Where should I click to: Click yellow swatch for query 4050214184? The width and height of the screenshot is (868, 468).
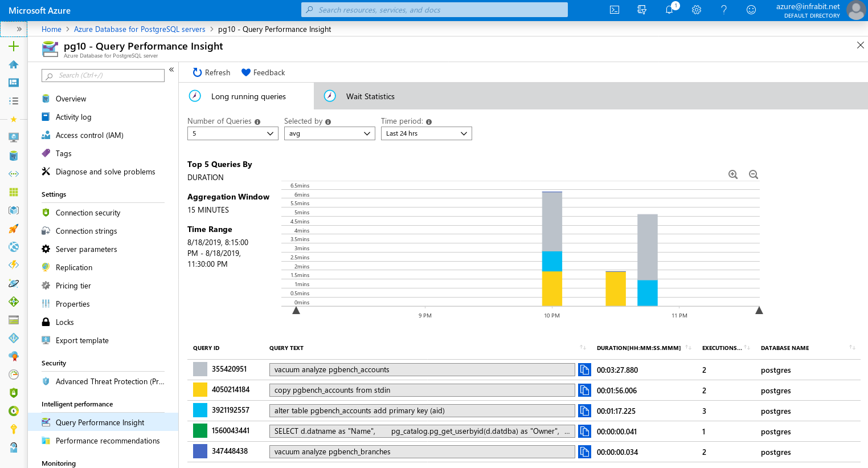tap(200, 389)
